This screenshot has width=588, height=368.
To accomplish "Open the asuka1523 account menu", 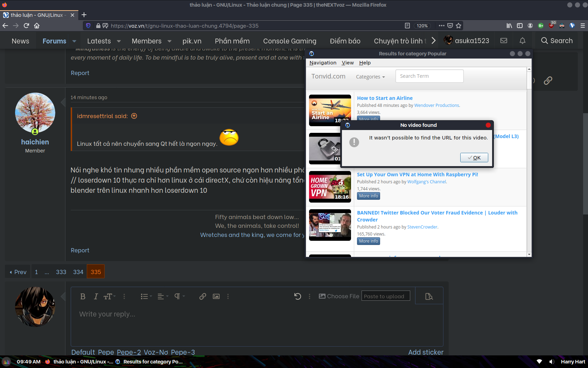I will (x=467, y=41).
